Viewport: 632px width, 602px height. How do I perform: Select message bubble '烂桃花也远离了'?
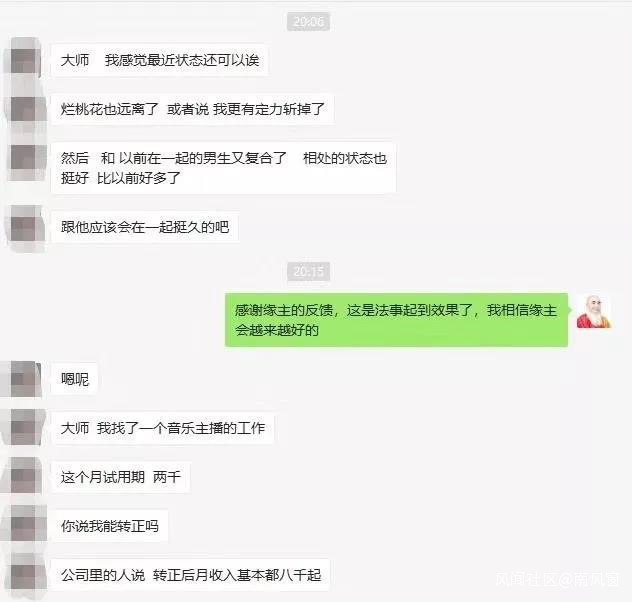click(193, 109)
